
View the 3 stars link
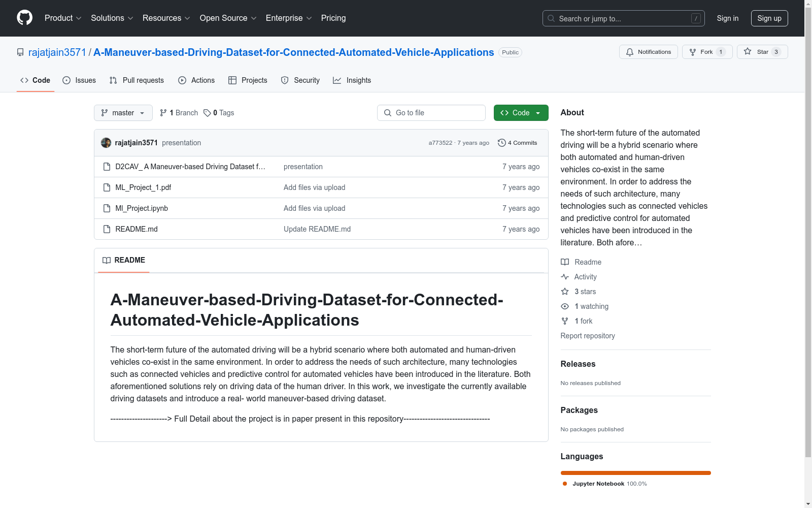coord(579,292)
